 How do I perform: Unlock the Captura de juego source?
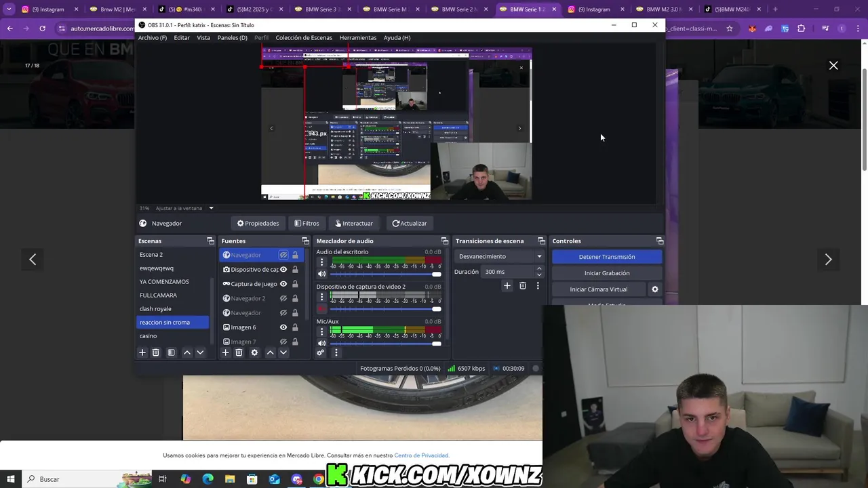[x=295, y=284]
